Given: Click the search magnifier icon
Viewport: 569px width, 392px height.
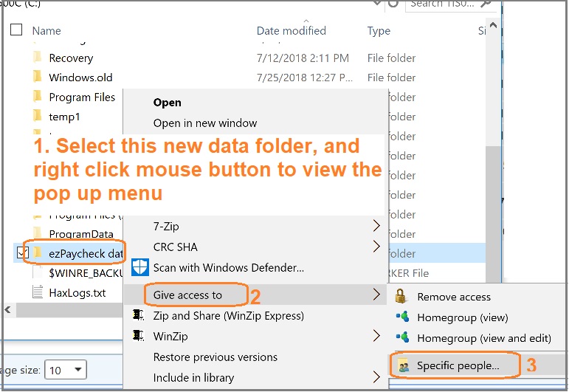Looking at the screenshot, I should (486, 4).
